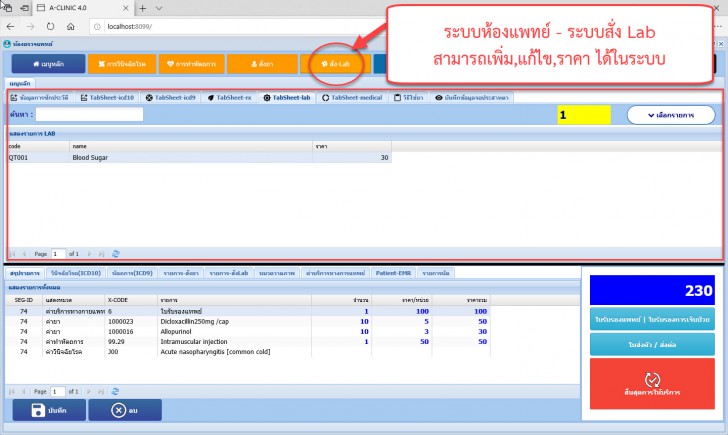Open the Lab-order list bottom tab
728x435 pixels.
[229, 273]
